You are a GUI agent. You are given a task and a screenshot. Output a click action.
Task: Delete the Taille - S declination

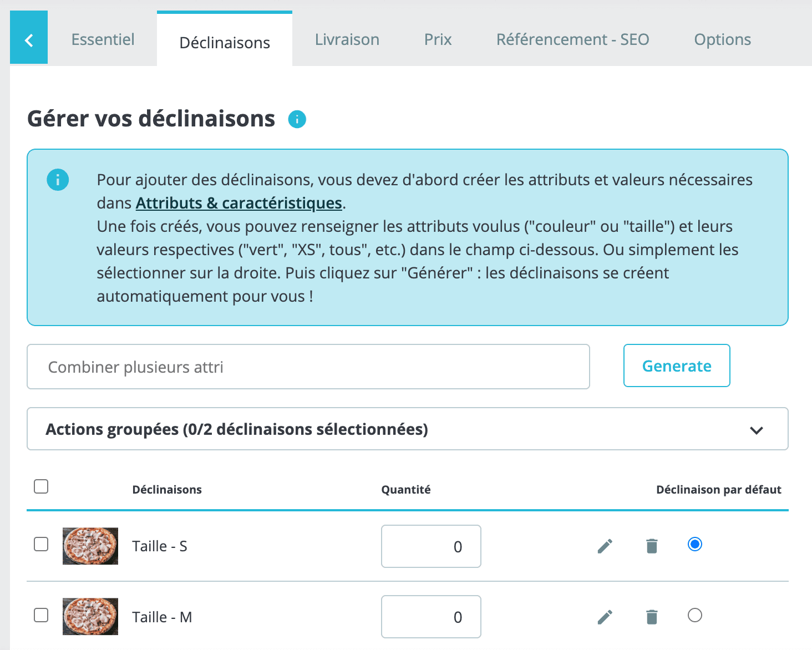click(x=651, y=546)
